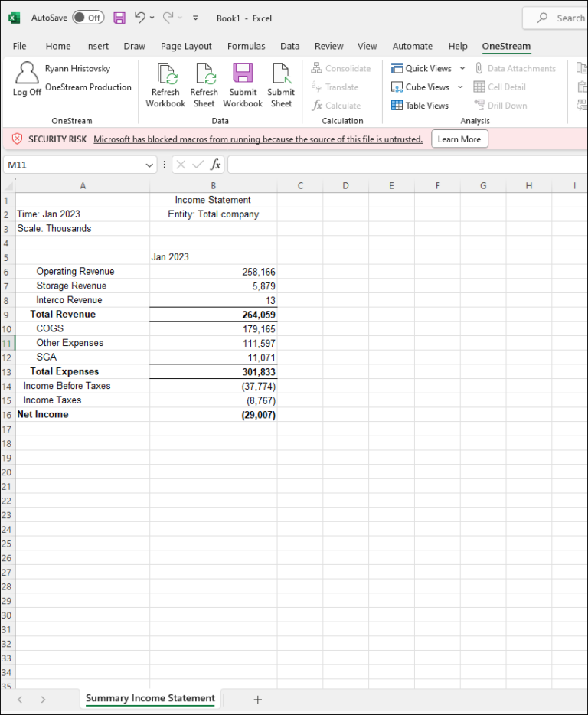Switch to the Page Layout tab
Screen dimensions: 588x715
pyautogui.click(x=186, y=46)
